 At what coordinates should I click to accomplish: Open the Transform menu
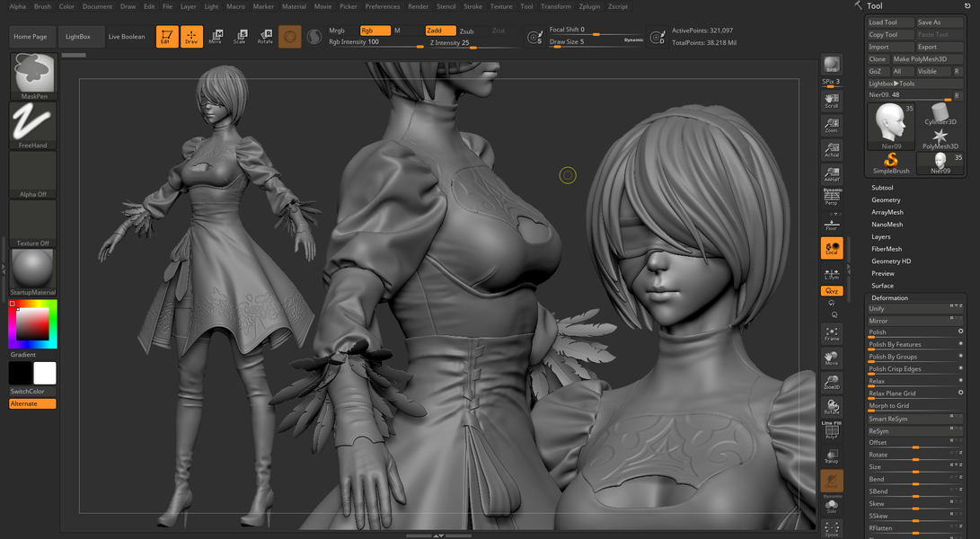click(x=556, y=6)
